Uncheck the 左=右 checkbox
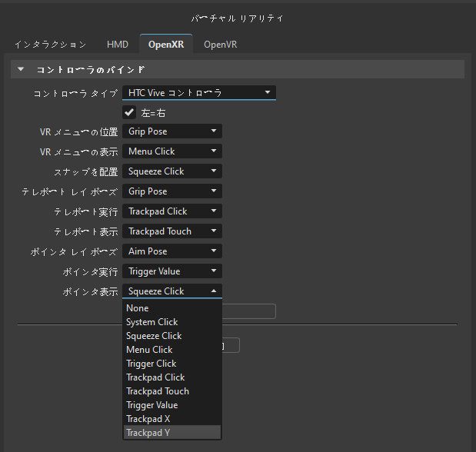This screenshot has height=452, width=476. click(129, 113)
